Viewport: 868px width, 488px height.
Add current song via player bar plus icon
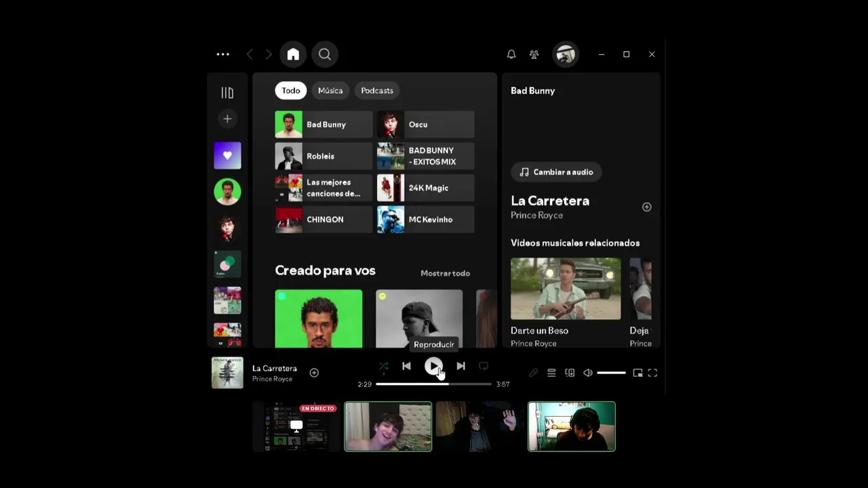coord(314,373)
